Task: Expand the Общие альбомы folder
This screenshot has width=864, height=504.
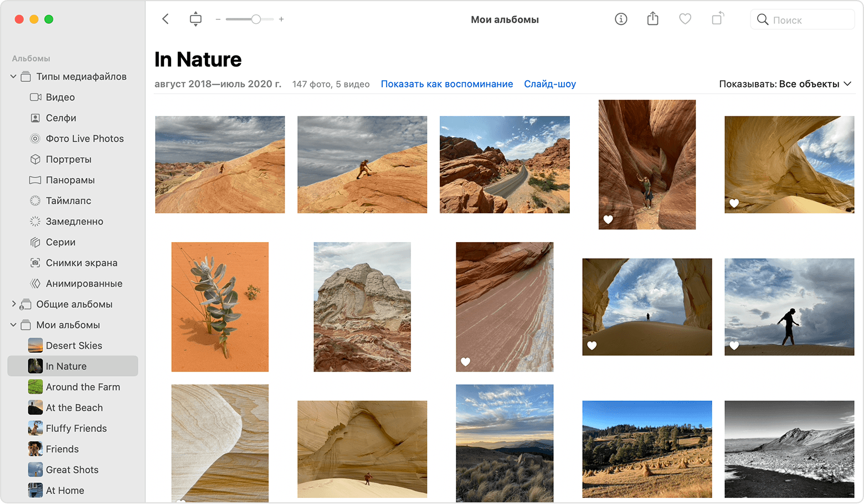Action: click(13, 304)
